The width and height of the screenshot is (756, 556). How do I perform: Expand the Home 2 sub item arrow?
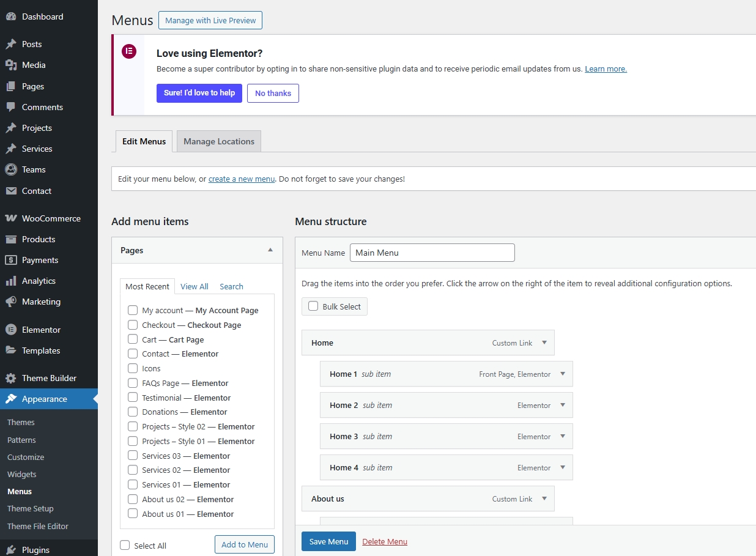pyautogui.click(x=563, y=406)
